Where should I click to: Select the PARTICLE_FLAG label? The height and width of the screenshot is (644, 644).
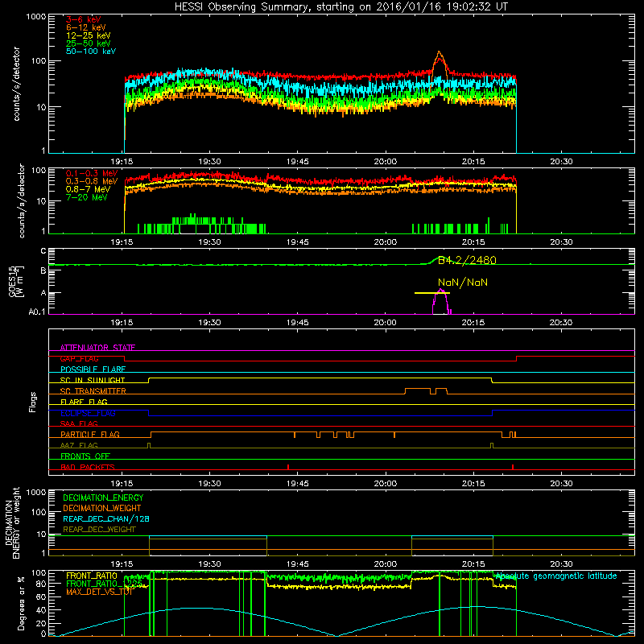pyautogui.click(x=90, y=435)
